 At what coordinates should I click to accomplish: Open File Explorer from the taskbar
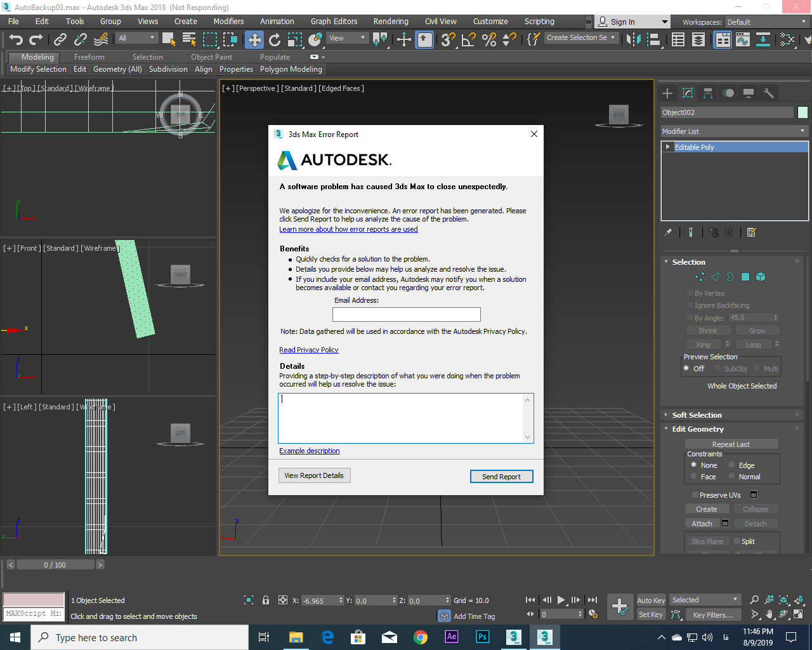click(x=296, y=637)
